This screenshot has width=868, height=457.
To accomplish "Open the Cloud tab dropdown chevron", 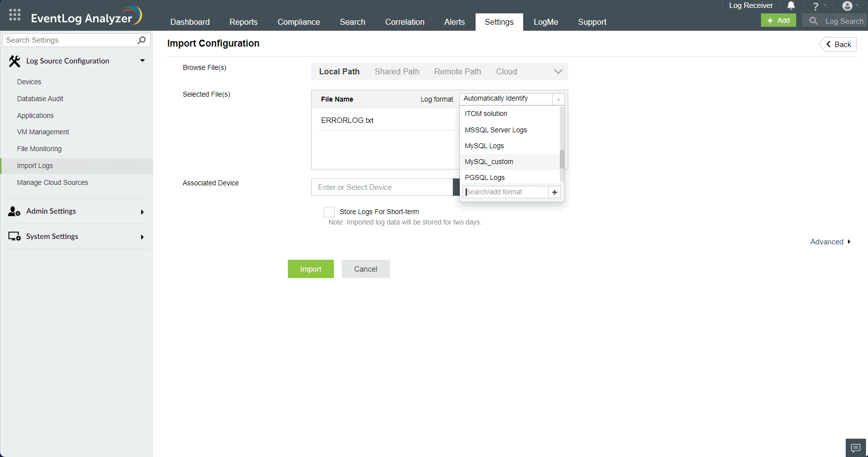I will point(558,71).
